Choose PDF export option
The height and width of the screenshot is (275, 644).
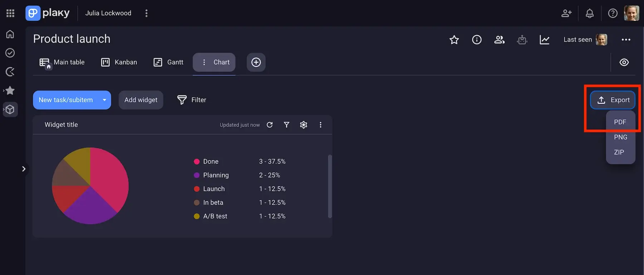(x=620, y=122)
